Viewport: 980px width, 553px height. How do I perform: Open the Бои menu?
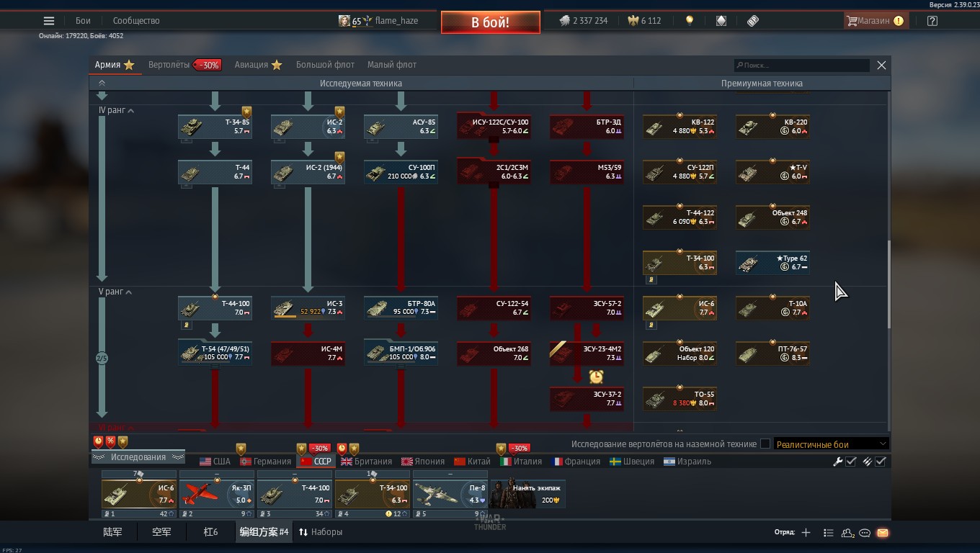click(84, 21)
